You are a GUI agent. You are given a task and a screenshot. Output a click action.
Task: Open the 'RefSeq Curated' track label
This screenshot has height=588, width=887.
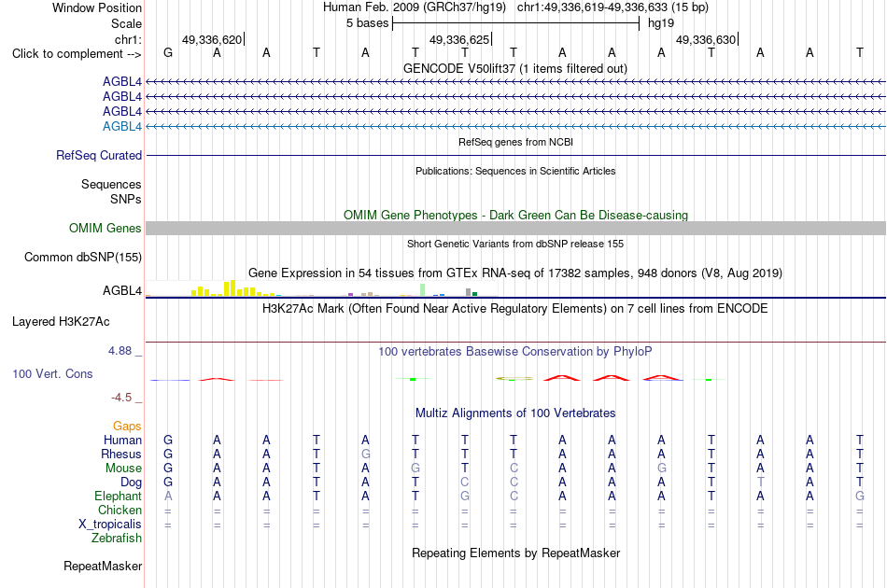[x=98, y=156]
